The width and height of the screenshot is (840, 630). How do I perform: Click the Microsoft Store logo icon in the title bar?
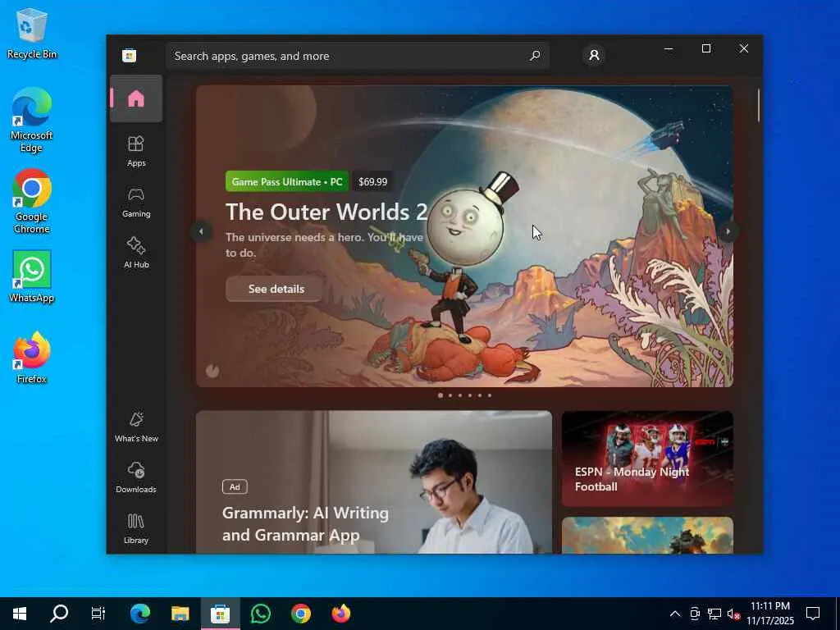click(129, 56)
